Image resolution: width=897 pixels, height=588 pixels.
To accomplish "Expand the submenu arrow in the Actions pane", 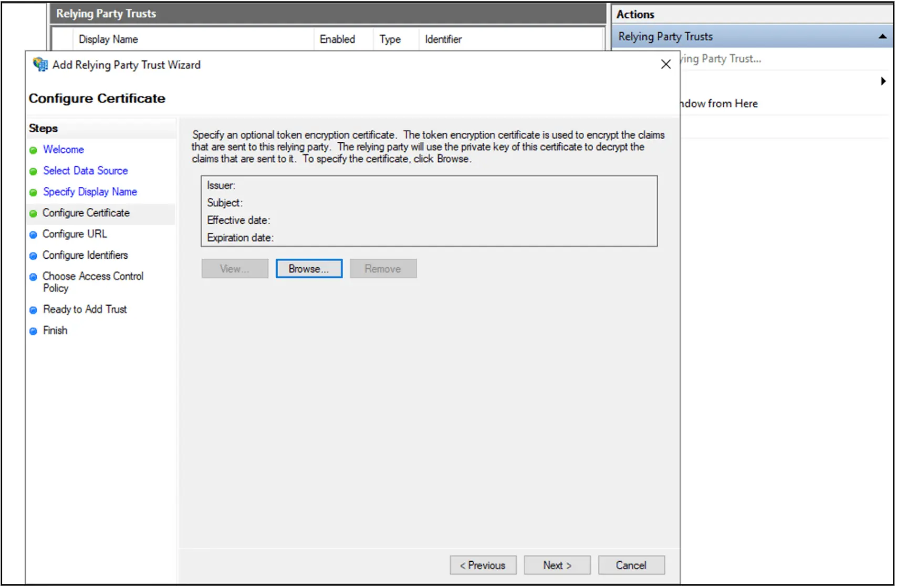I will coord(883,81).
